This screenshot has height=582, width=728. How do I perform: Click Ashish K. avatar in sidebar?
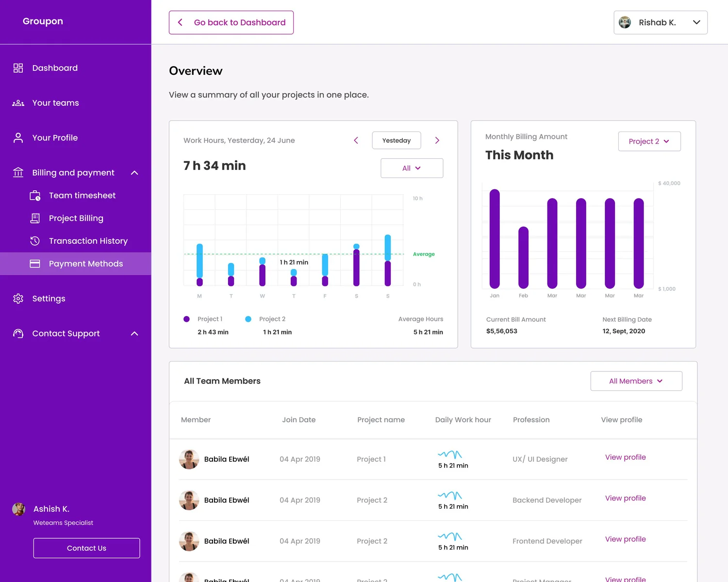coord(19,509)
